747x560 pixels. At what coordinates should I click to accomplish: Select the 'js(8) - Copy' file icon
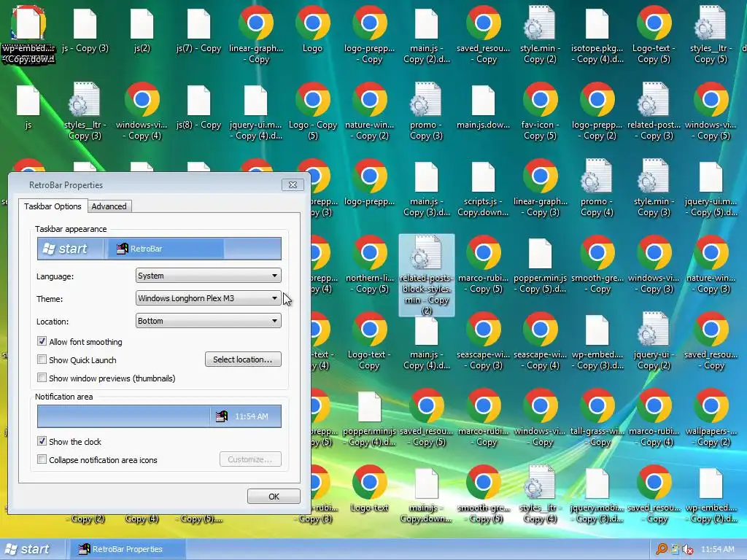(198, 100)
